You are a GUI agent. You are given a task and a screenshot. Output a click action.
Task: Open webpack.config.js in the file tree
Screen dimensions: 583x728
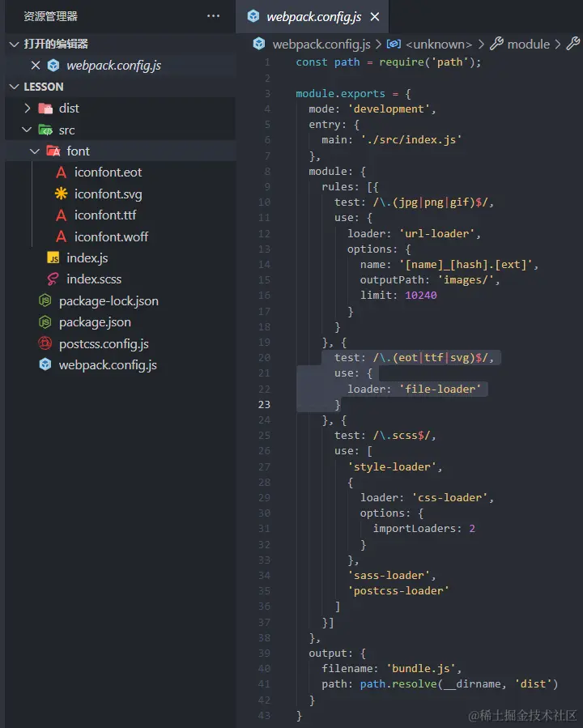coord(108,365)
